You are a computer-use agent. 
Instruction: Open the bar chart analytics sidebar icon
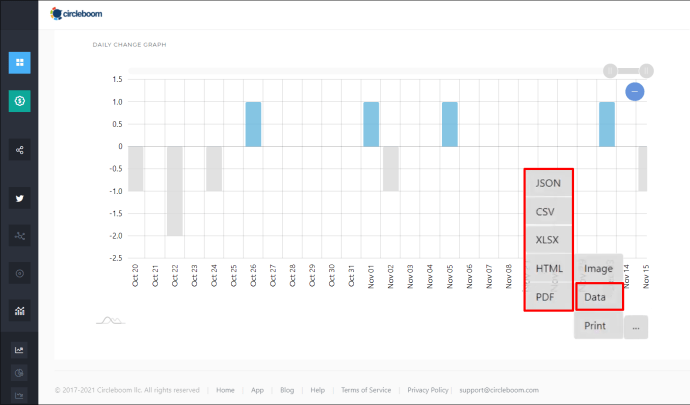(20, 311)
